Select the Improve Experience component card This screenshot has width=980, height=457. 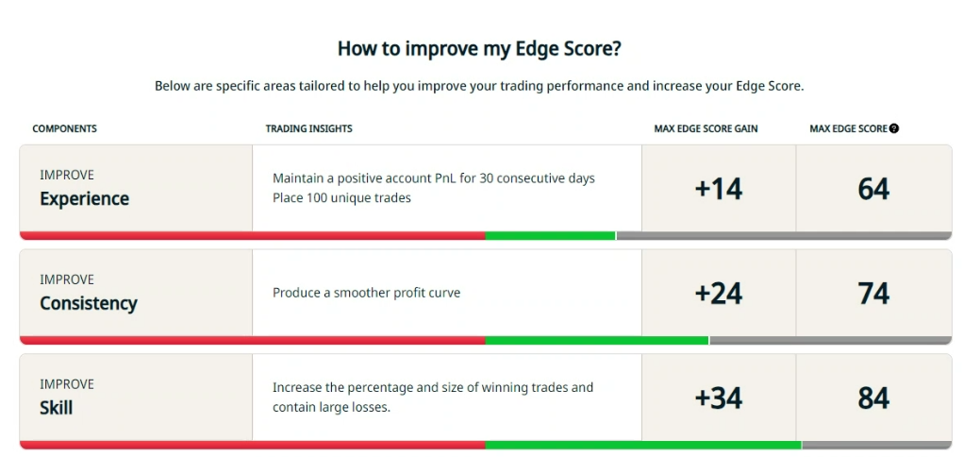tap(135, 188)
